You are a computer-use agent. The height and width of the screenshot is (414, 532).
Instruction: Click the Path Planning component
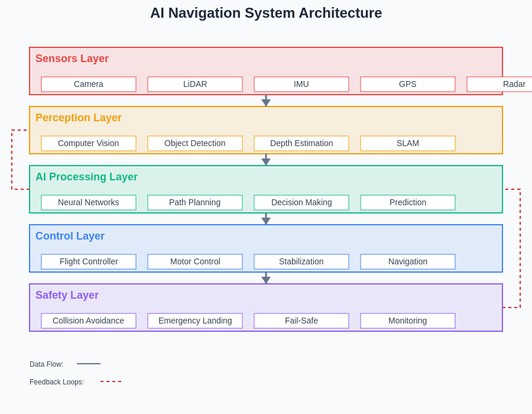click(195, 202)
